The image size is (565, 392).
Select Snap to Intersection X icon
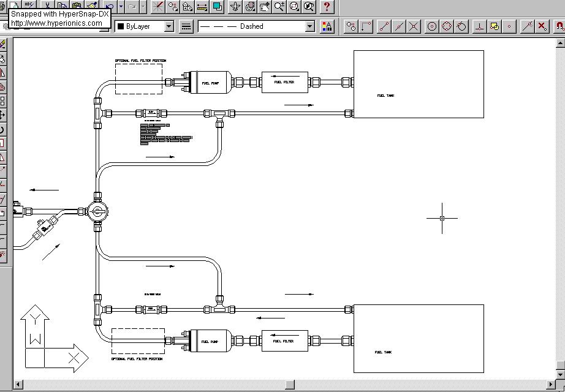point(414,26)
